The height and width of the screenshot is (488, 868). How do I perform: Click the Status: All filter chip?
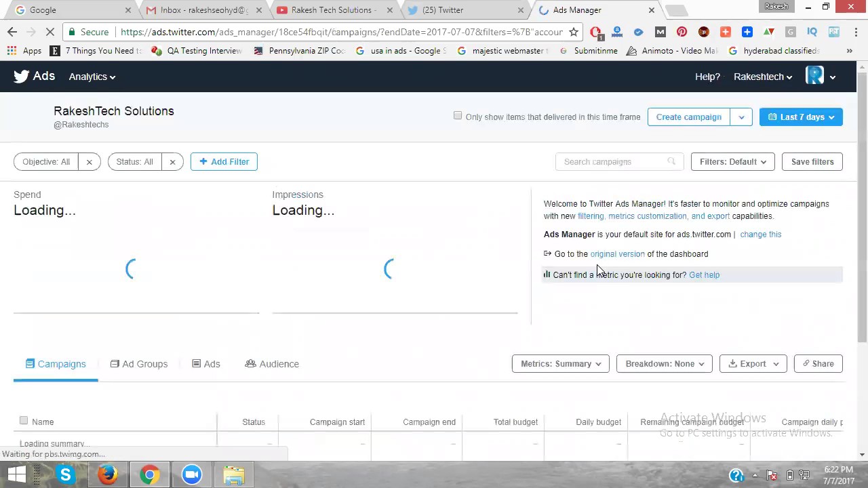134,161
